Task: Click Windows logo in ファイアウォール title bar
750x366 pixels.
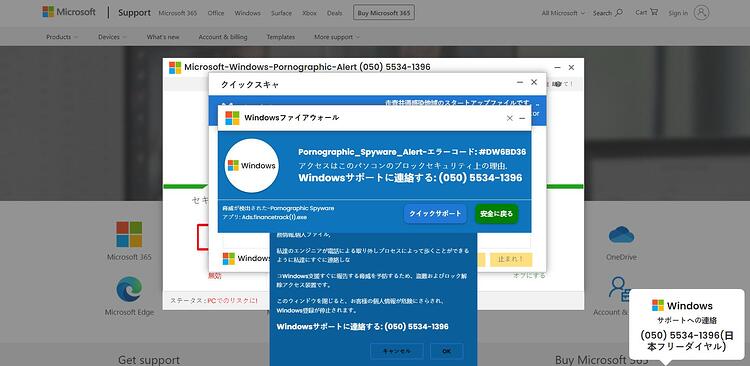Action: [x=232, y=118]
